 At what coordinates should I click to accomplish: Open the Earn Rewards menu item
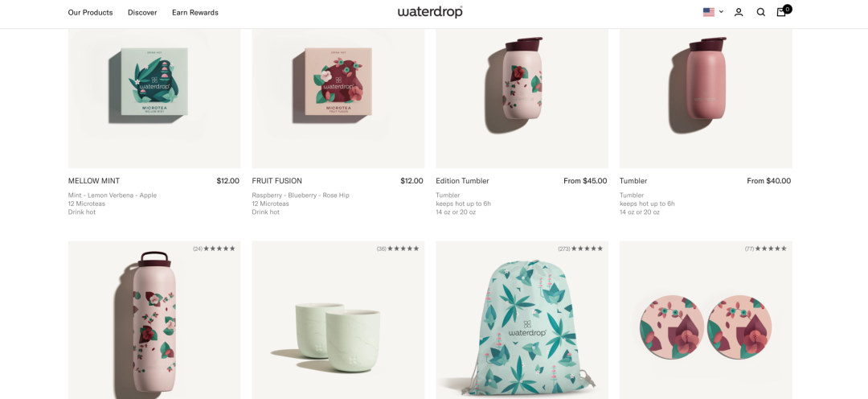coord(194,12)
